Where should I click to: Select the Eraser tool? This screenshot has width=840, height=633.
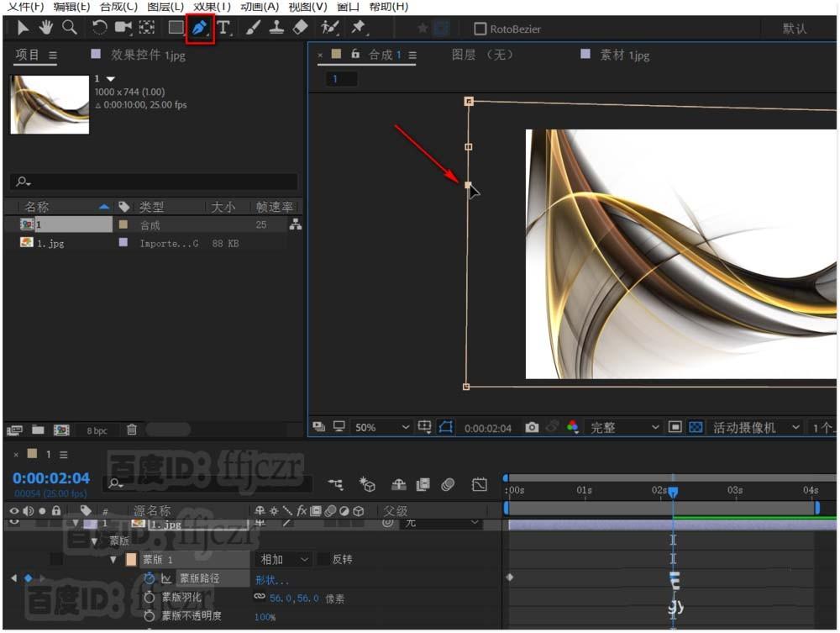(300, 28)
